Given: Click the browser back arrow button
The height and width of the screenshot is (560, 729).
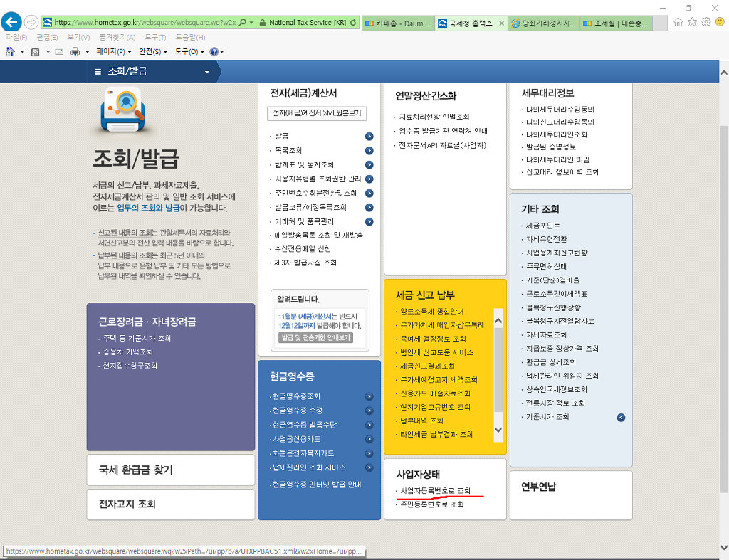Looking at the screenshot, I should coord(11,22).
